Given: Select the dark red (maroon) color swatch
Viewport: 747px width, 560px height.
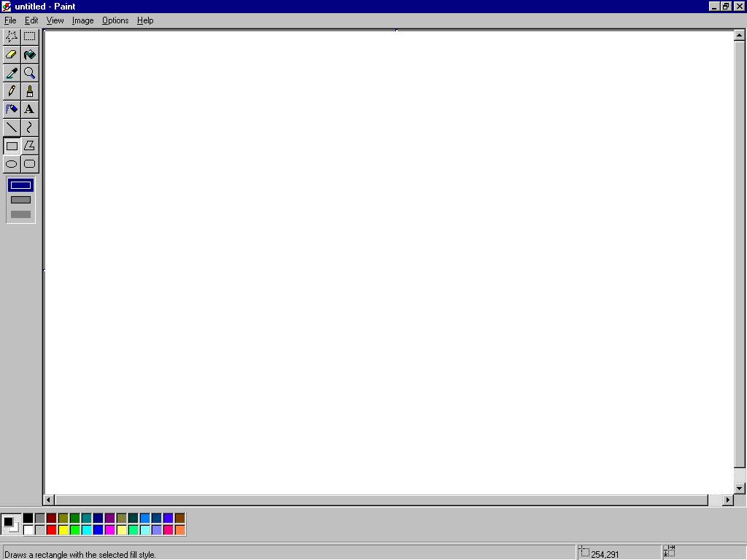Looking at the screenshot, I should coord(52,518).
